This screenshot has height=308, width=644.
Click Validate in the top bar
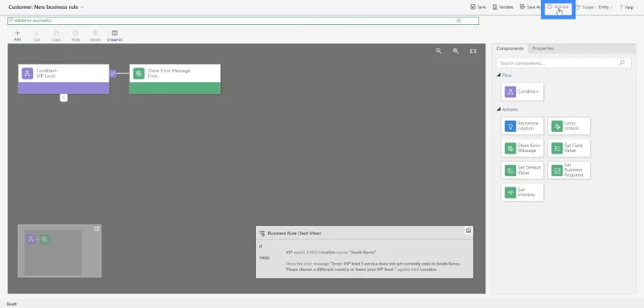[x=502, y=7]
